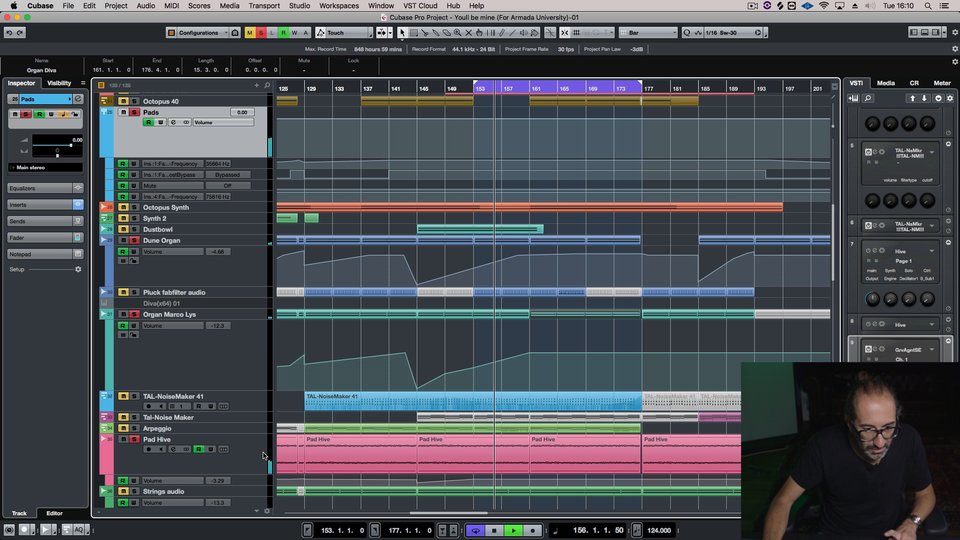This screenshot has height=540, width=960.
Task: Solo the Pads track
Action: point(134,113)
